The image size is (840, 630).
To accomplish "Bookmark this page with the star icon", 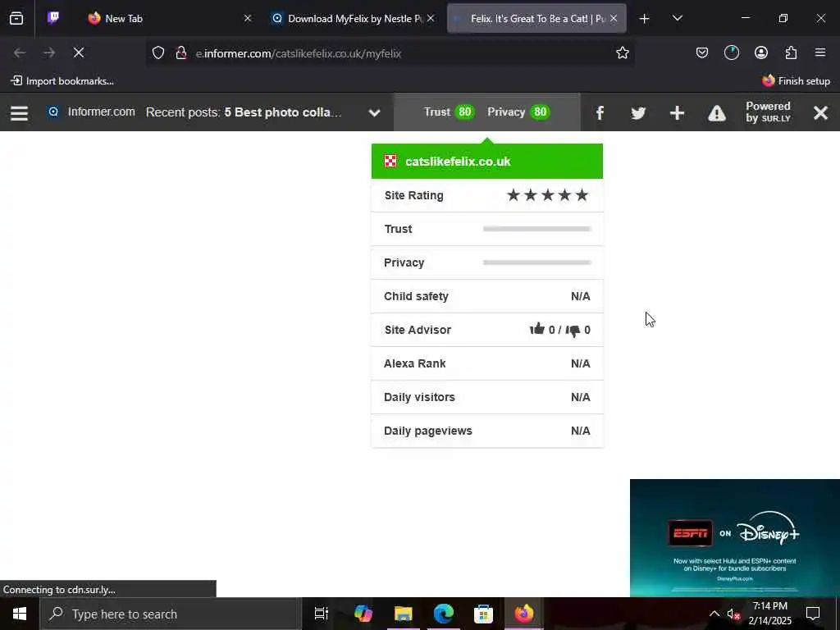I will click(623, 52).
